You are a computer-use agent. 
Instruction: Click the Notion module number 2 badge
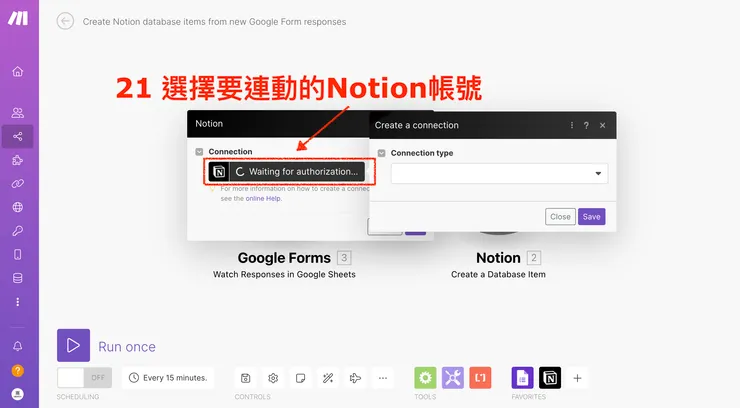pos(534,258)
